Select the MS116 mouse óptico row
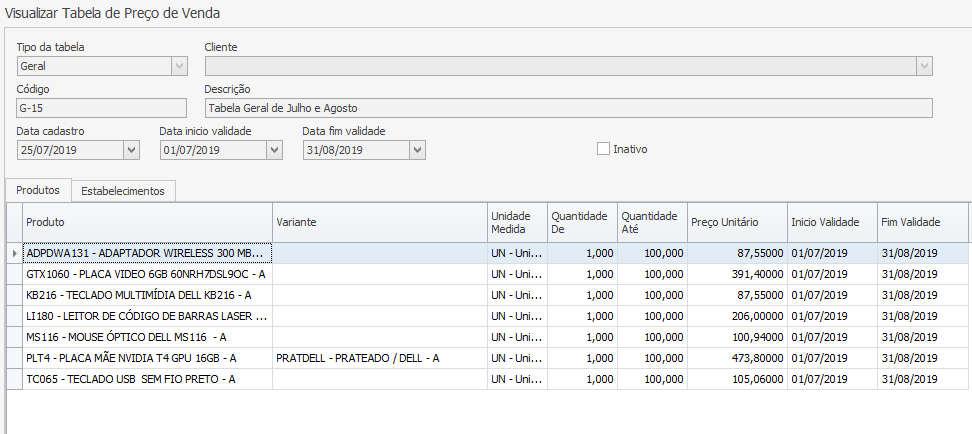 pos(146,337)
